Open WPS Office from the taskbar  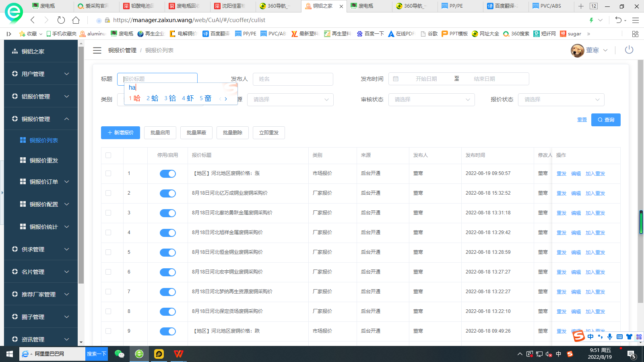click(x=178, y=354)
